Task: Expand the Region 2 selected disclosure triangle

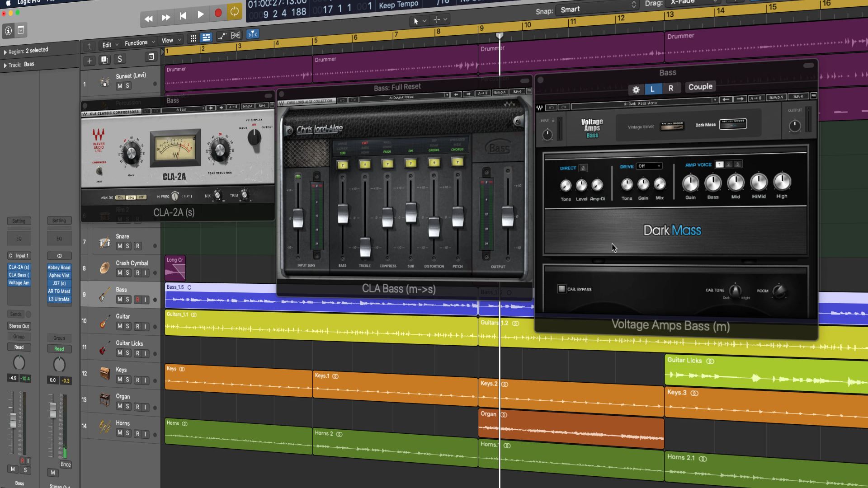Action: [5, 52]
